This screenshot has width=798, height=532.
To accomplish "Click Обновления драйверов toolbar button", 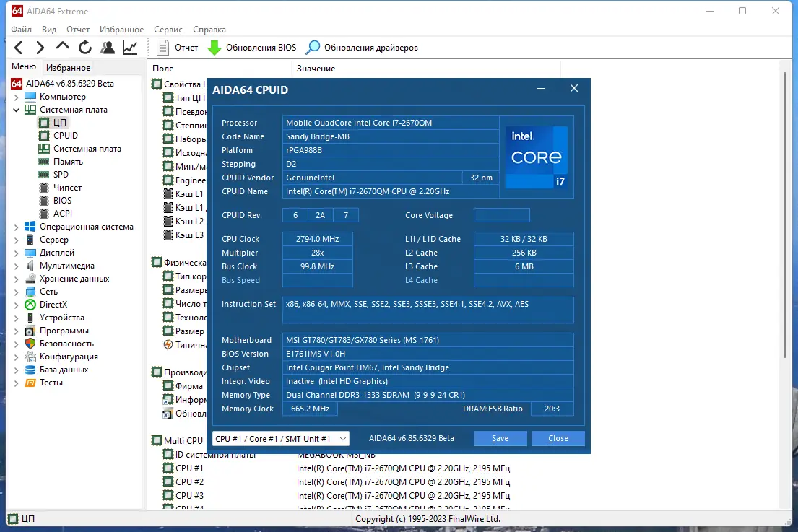I will click(x=362, y=48).
